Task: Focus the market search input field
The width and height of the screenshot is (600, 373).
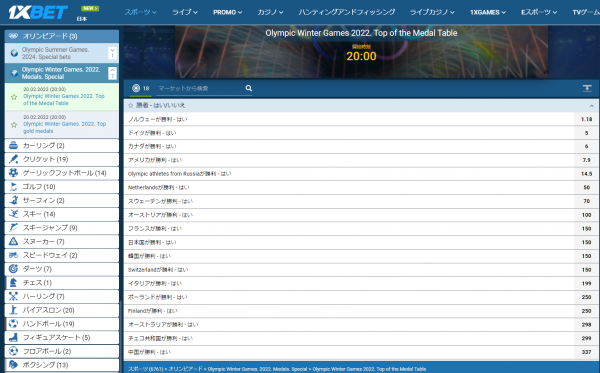Action: 199,88
